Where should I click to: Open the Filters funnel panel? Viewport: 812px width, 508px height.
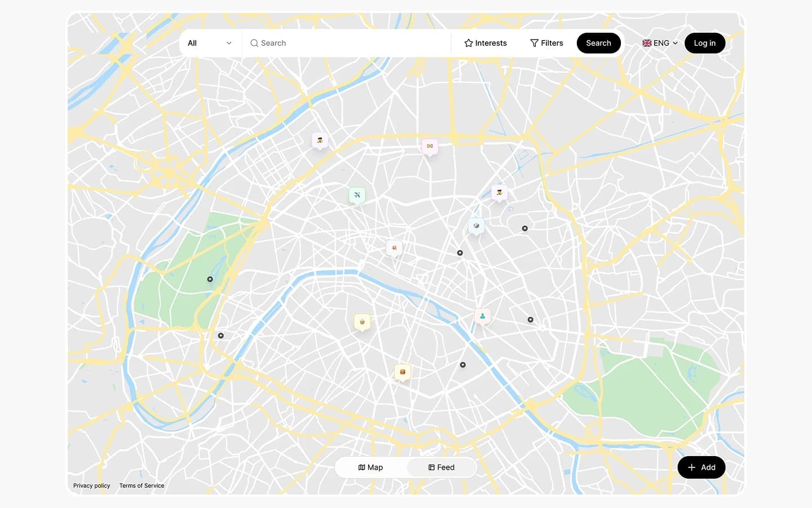click(546, 43)
